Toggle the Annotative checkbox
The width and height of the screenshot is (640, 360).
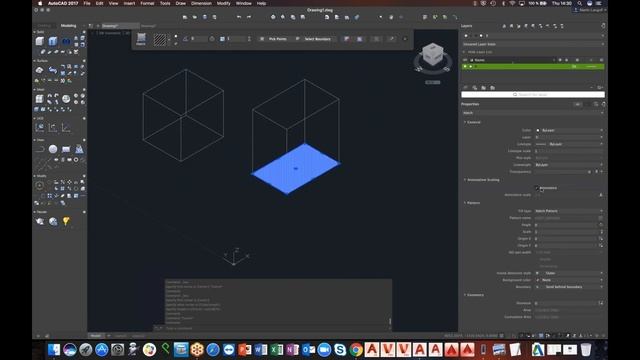[537, 188]
